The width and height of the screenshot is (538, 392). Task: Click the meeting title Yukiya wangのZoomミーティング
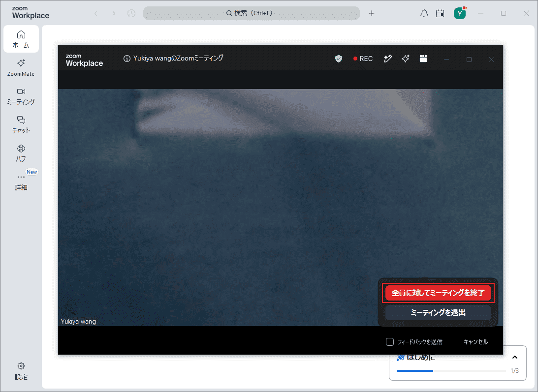pyautogui.click(x=178, y=59)
